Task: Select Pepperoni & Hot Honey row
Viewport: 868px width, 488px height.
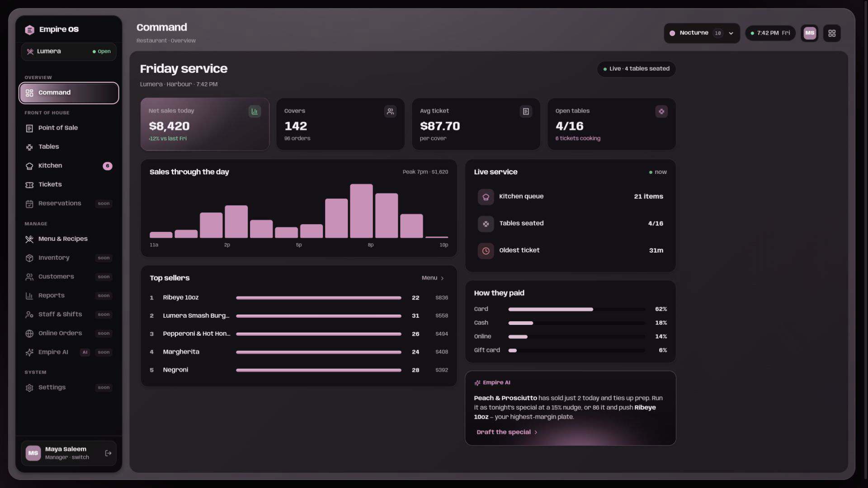Action: 299,334
